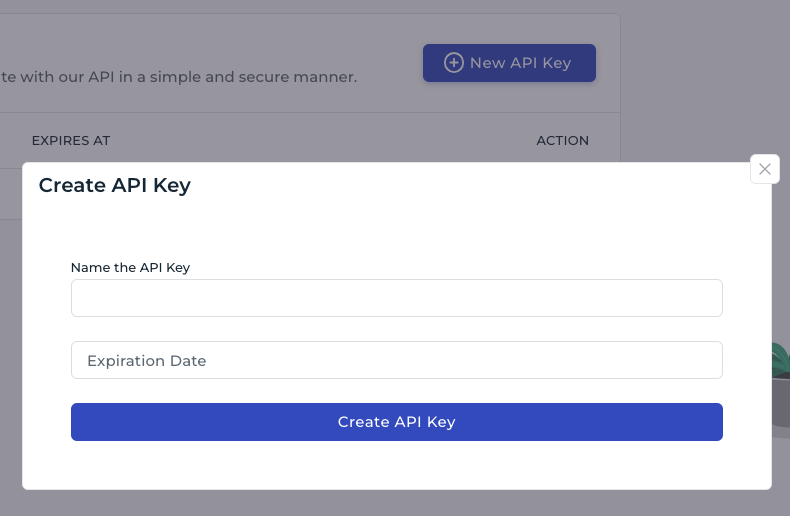Click the gray plant pot illustration

coord(780,401)
